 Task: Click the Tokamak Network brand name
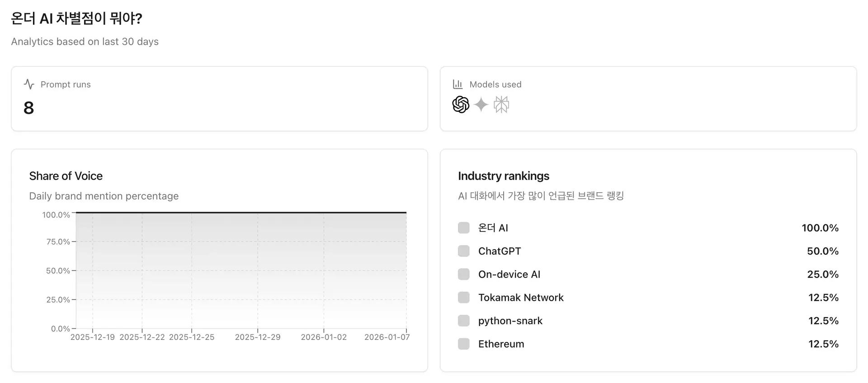521,298
